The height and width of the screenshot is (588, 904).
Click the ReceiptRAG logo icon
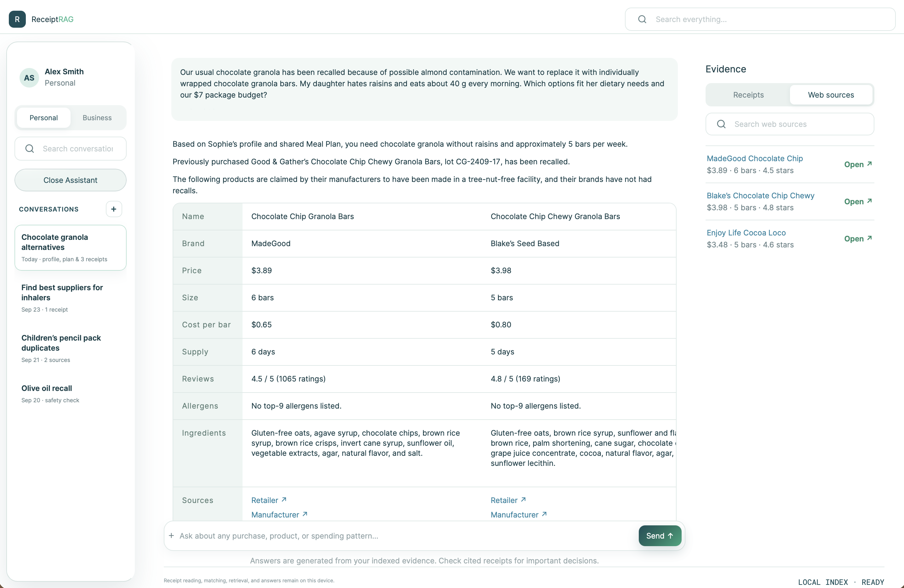click(17, 19)
